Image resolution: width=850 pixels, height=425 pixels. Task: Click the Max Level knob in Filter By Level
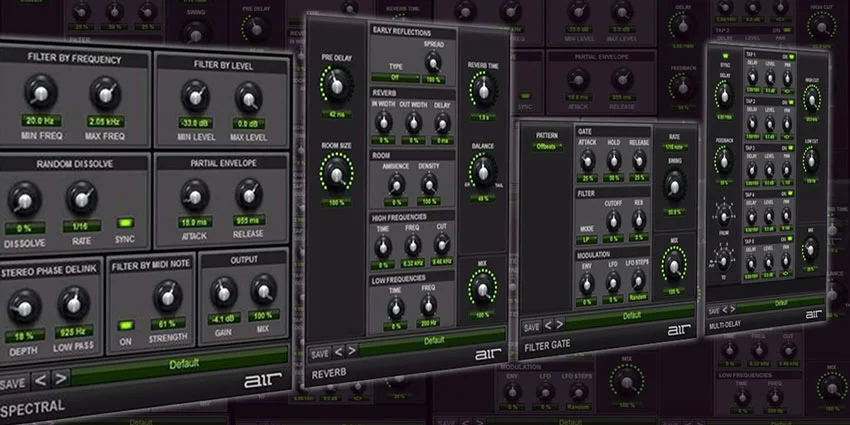tap(249, 98)
